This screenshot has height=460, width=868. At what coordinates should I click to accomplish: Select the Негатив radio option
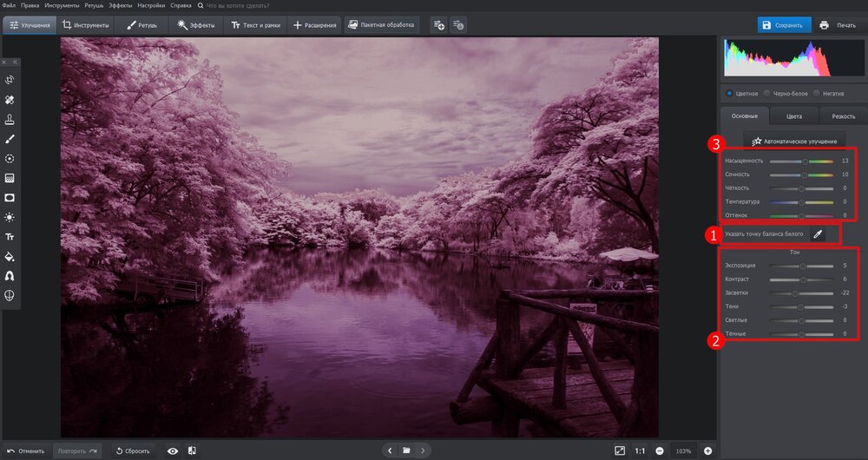point(819,94)
